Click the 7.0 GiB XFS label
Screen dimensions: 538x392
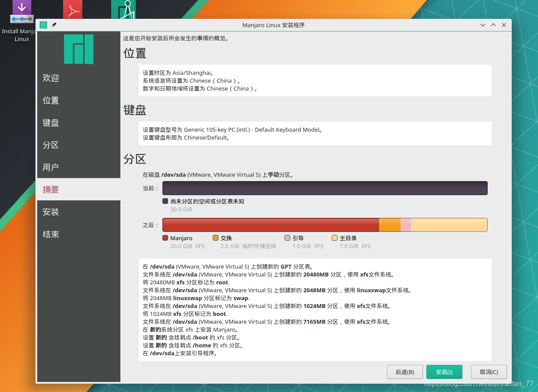tap(355, 246)
